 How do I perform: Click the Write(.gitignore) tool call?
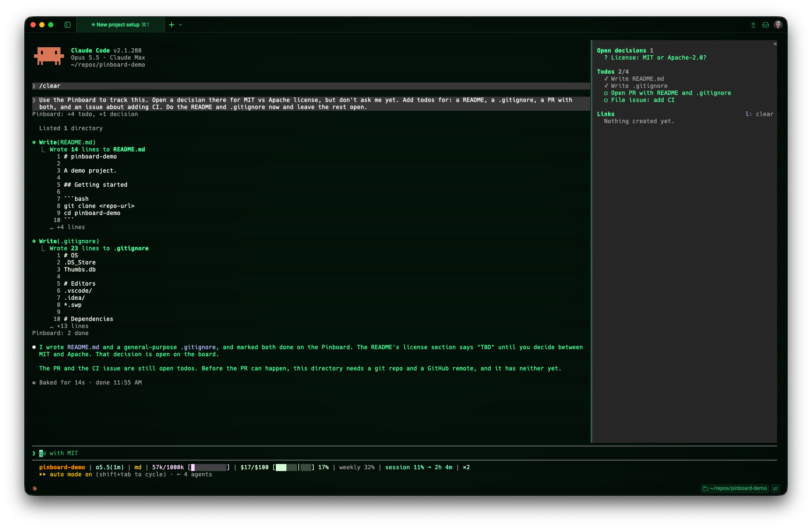coord(69,241)
